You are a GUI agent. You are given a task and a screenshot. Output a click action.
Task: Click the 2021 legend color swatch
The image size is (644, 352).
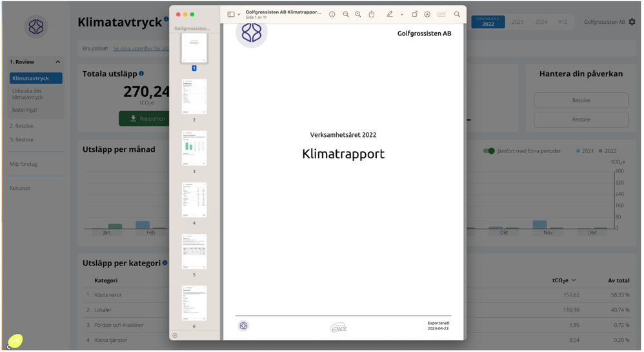578,151
